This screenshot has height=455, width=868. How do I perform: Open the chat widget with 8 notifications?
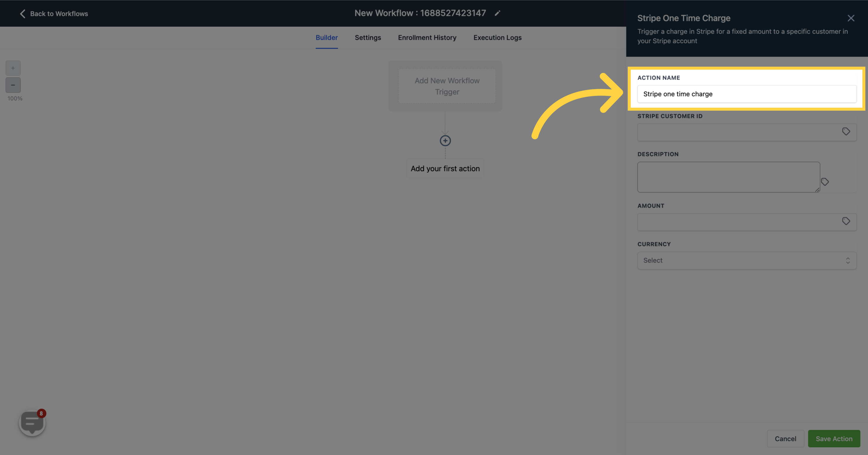tap(32, 423)
